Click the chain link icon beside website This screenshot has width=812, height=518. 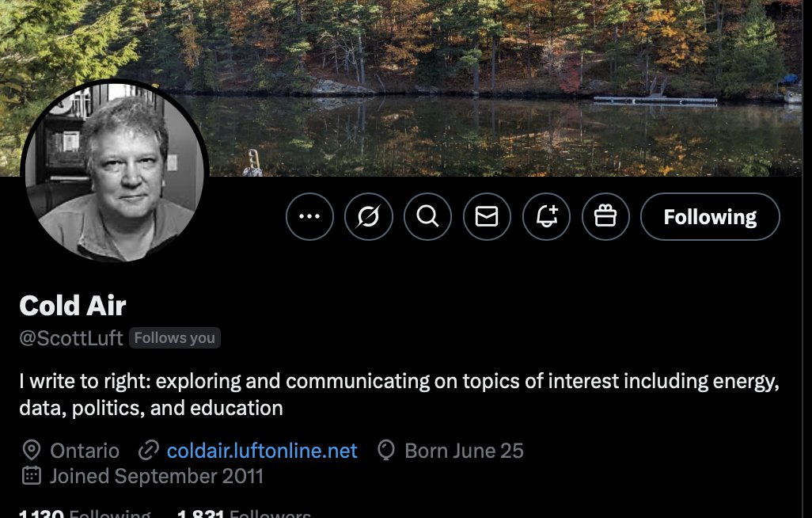[148, 450]
